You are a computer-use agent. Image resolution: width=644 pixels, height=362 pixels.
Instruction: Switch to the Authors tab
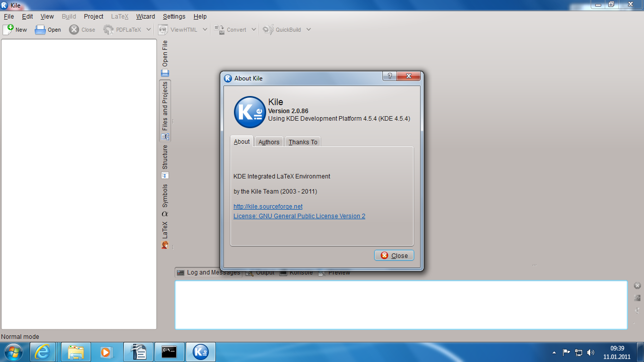coord(269,142)
